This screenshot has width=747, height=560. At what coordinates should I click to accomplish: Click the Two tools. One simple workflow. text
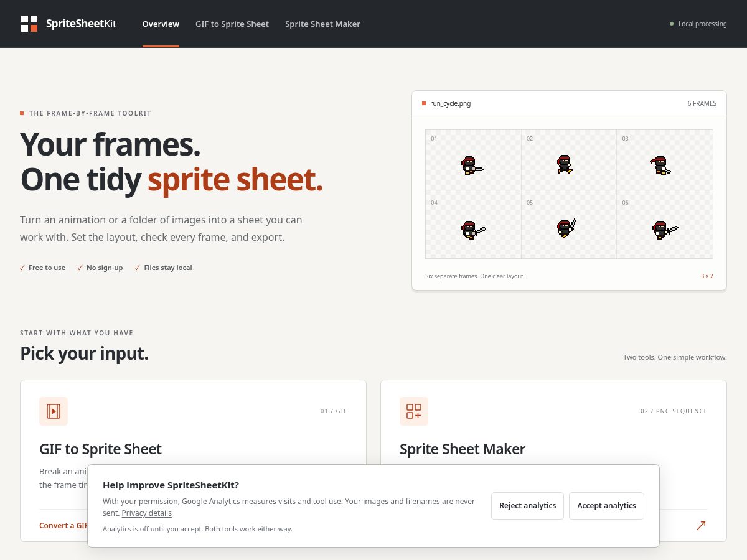point(675,357)
